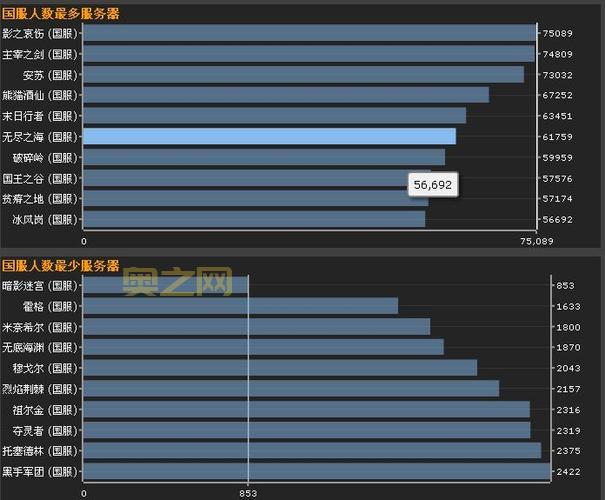
Task: Select the 熊猫酒仙 server label
Action: click(39, 95)
